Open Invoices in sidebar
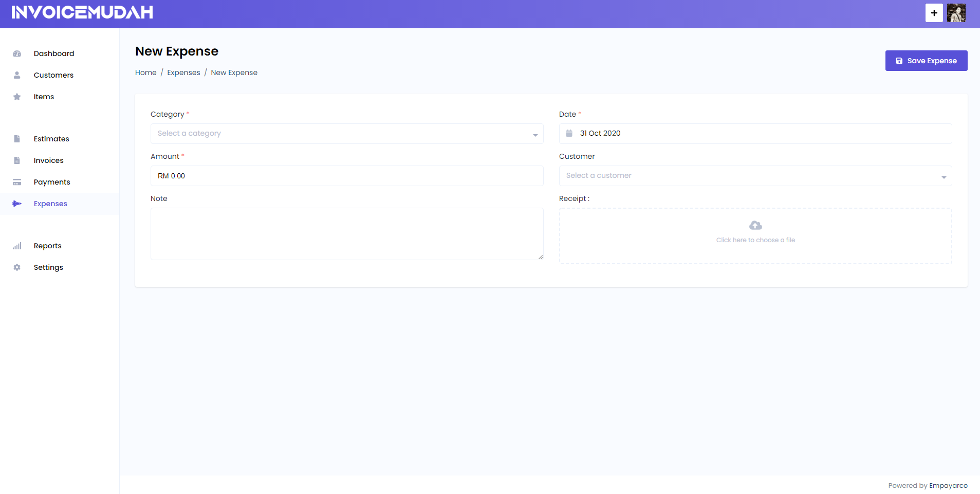This screenshot has height=494, width=980. click(x=60, y=160)
